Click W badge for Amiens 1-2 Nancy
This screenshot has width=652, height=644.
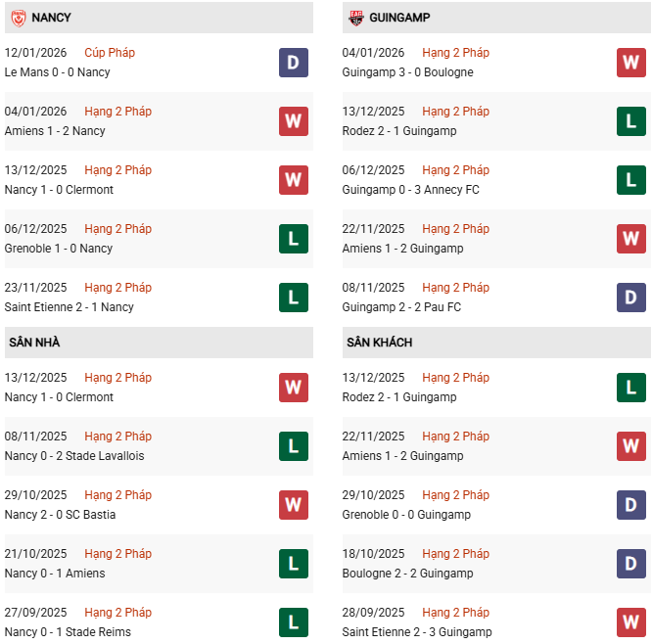tap(293, 121)
